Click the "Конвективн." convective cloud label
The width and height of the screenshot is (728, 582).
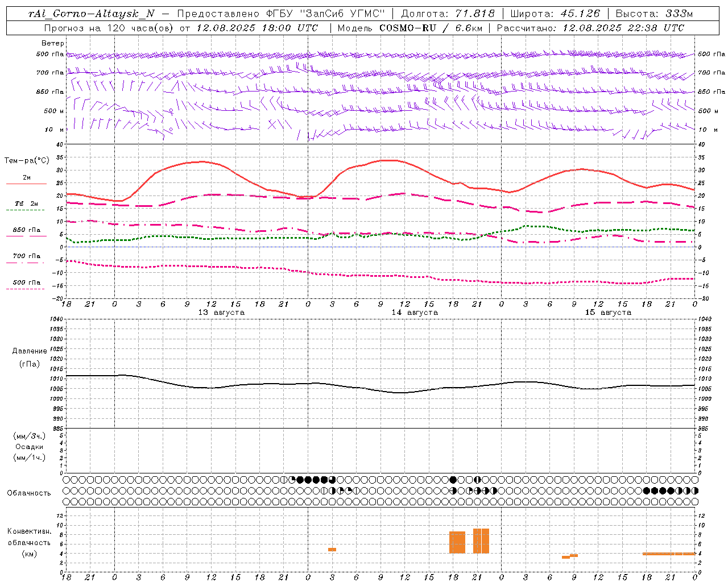pyautogui.click(x=30, y=531)
